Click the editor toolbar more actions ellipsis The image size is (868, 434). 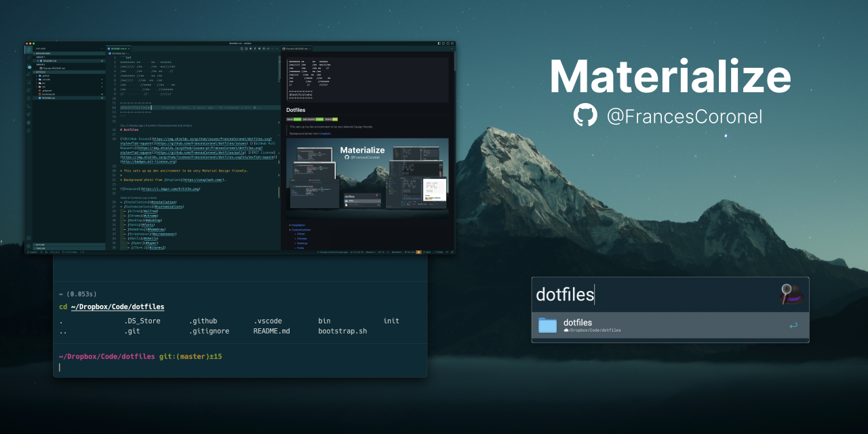[x=277, y=48]
